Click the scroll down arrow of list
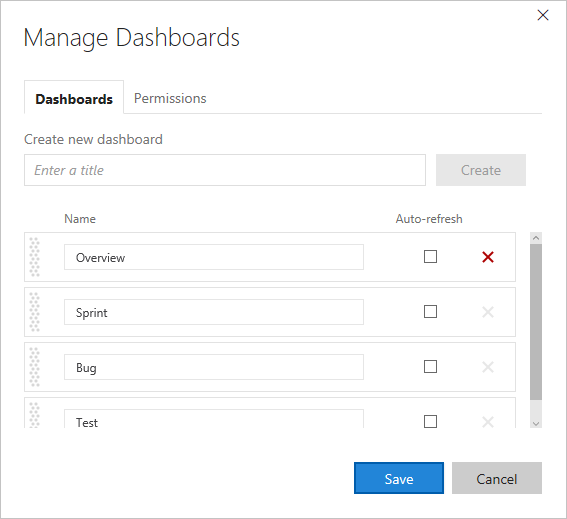The image size is (567, 519). point(536,423)
